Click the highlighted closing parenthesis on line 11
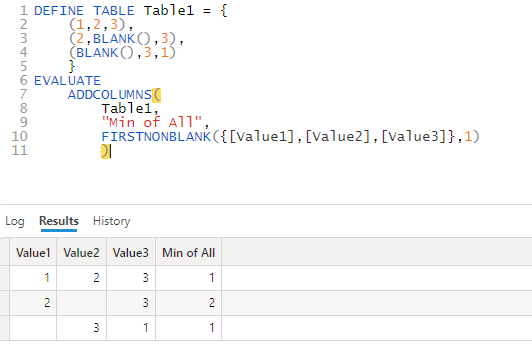 coord(105,151)
